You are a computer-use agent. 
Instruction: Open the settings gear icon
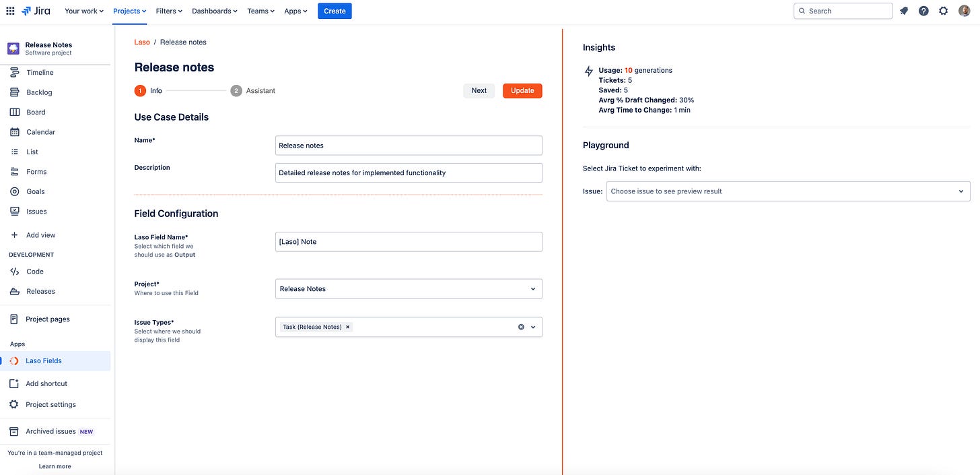[944, 11]
